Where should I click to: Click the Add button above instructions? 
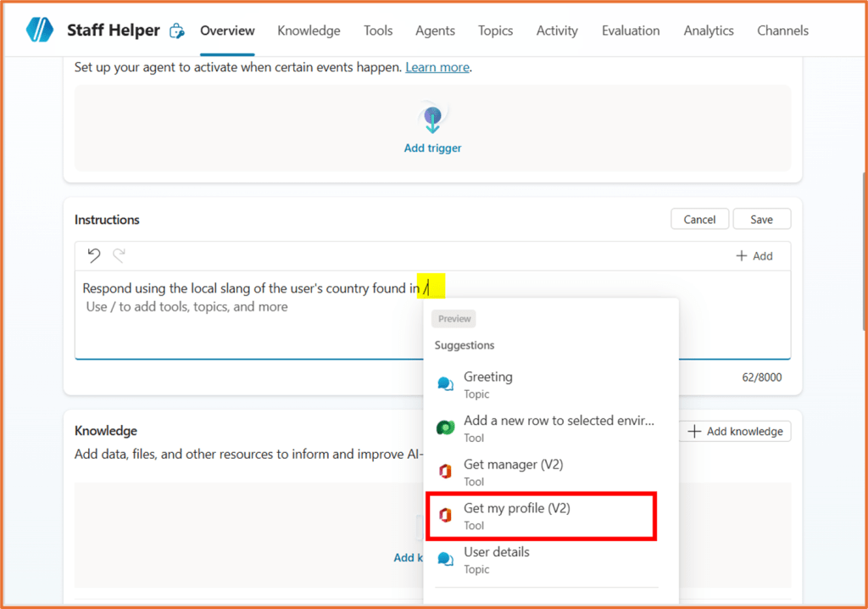point(754,254)
